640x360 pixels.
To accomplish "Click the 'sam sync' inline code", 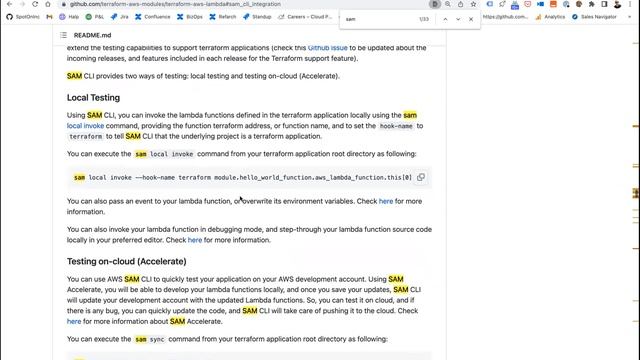I will [x=150, y=339].
